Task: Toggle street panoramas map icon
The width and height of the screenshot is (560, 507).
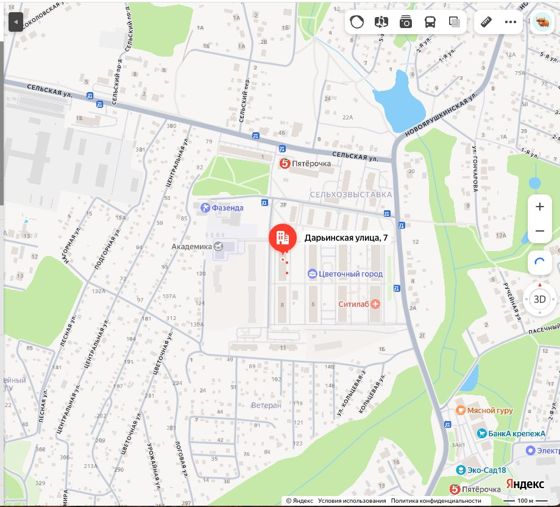Action: (x=381, y=22)
